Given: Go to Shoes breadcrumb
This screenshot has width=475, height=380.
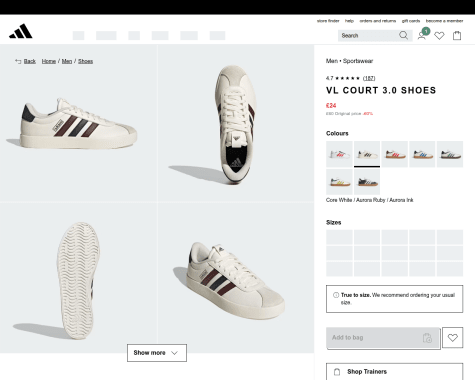Looking at the screenshot, I should [x=85, y=61].
